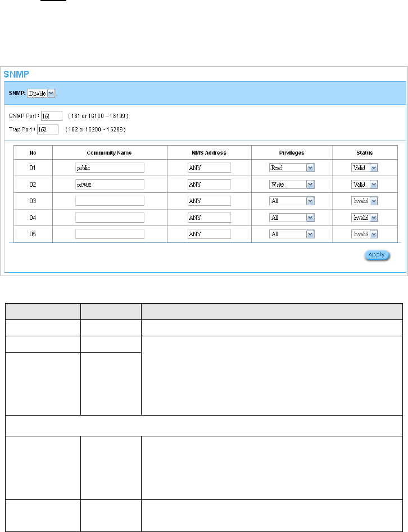
Task: Open the Privileges dropdown in row 05
Action: pos(292,234)
